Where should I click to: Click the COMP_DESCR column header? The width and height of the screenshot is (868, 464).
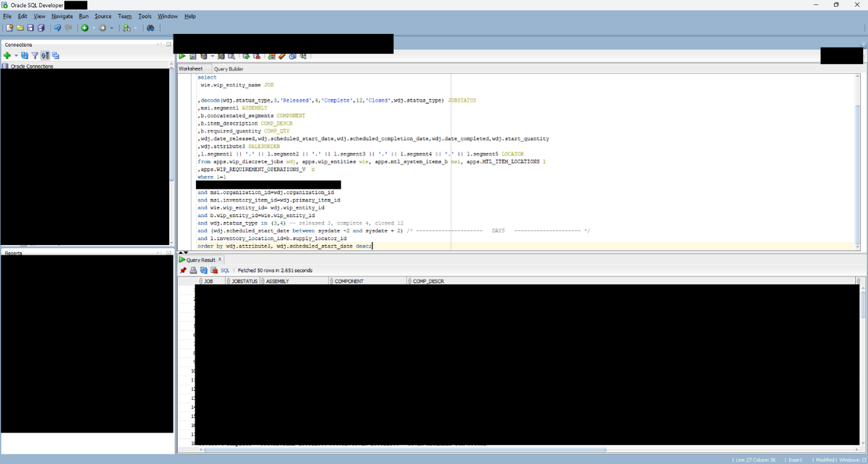631,281
